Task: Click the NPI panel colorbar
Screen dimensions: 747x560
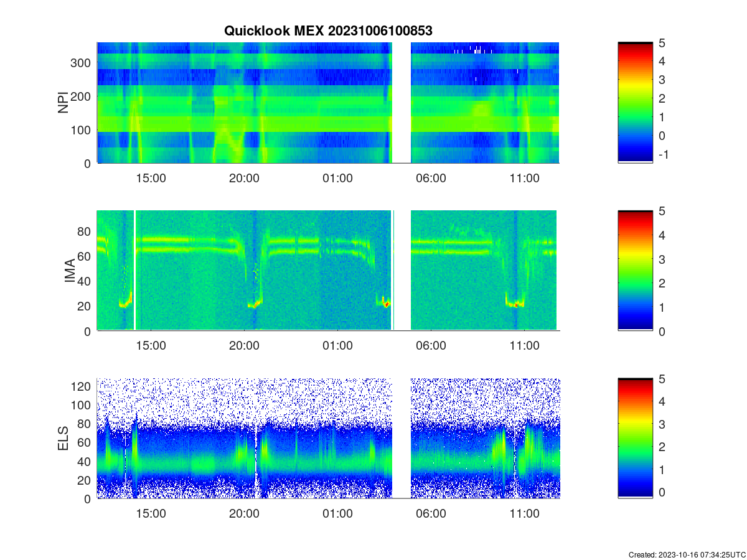Action: (635, 103)
